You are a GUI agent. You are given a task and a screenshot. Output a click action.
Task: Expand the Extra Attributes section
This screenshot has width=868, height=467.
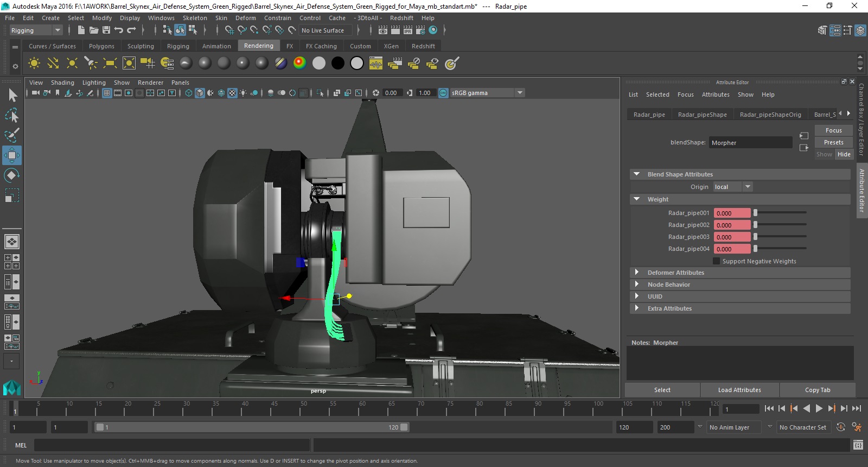pos(637,308)
